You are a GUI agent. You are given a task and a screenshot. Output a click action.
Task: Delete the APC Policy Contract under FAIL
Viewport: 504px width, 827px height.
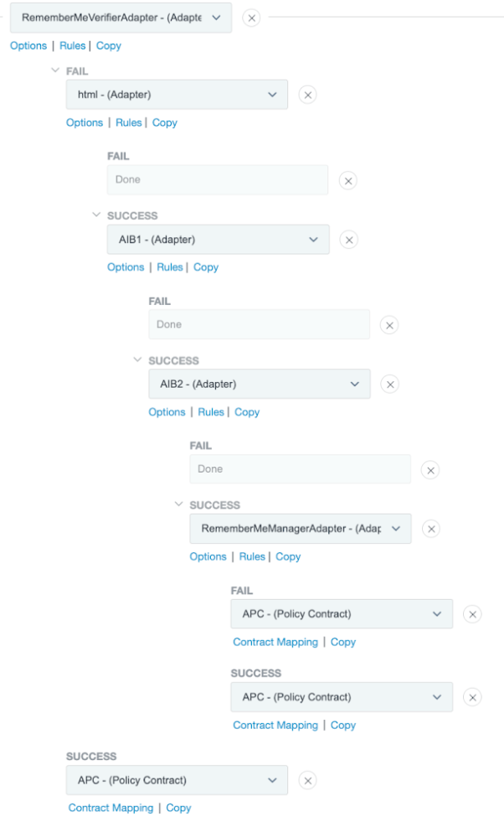(471, 615)
